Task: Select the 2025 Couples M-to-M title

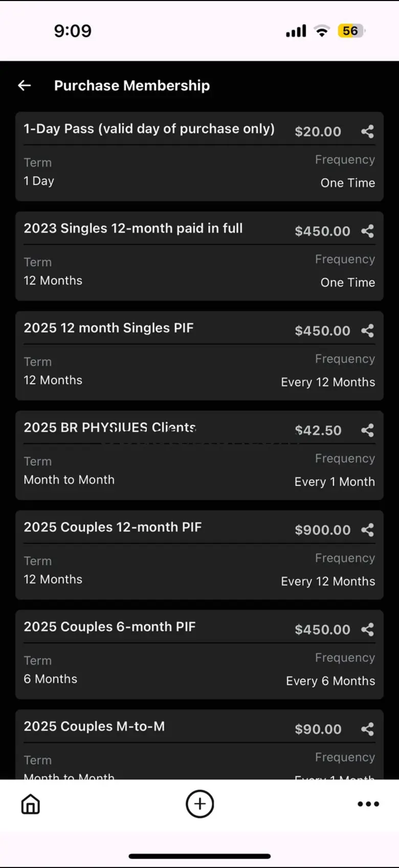Action: tap(94, 726)
